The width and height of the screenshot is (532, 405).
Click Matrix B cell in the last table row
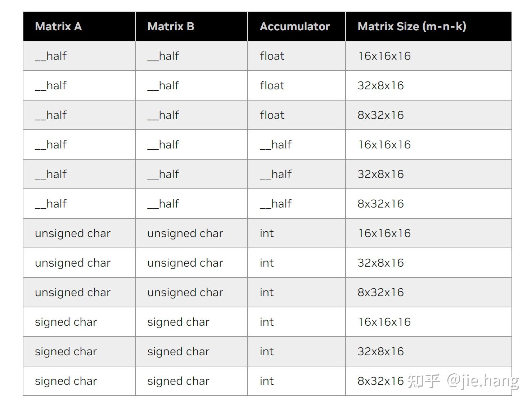click(x=178, y=381)
